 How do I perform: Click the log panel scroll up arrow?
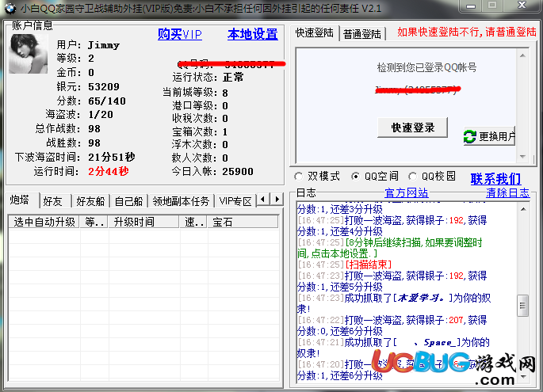pyautogui.click(x=523, y=209)
